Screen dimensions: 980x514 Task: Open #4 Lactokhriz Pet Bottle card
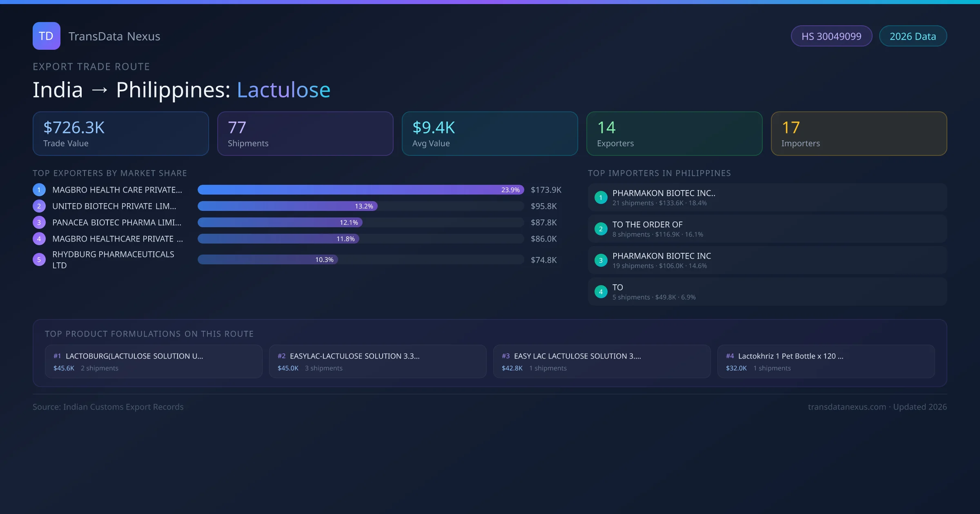[x=826, y=361]
